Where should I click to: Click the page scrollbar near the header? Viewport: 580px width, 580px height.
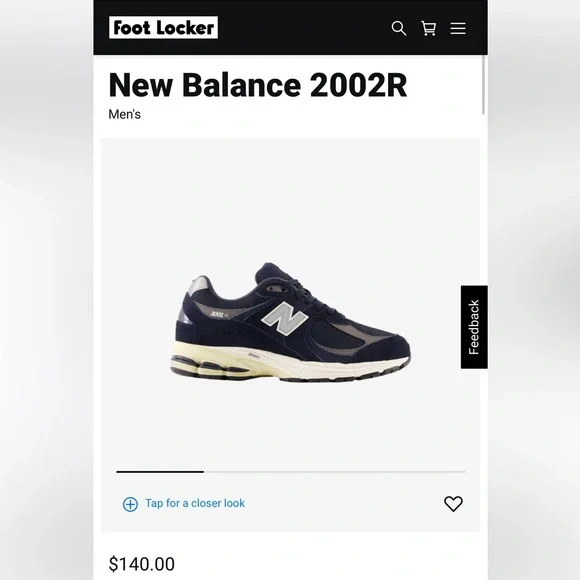click(483, 85)
